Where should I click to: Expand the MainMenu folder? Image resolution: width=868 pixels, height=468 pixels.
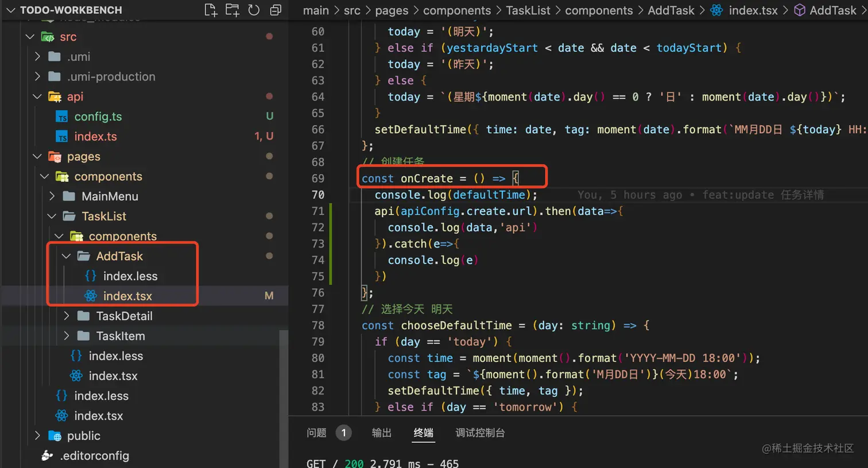pyautogui.click(x=52, y=196)
